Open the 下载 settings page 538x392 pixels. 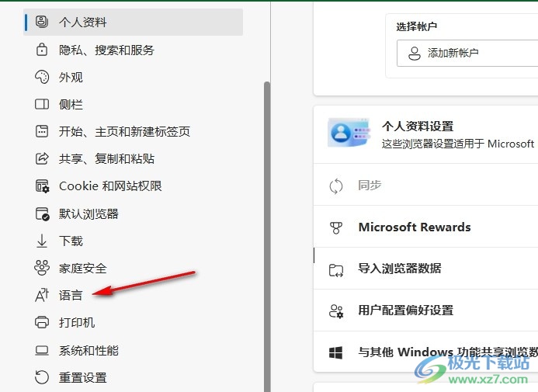133,241
